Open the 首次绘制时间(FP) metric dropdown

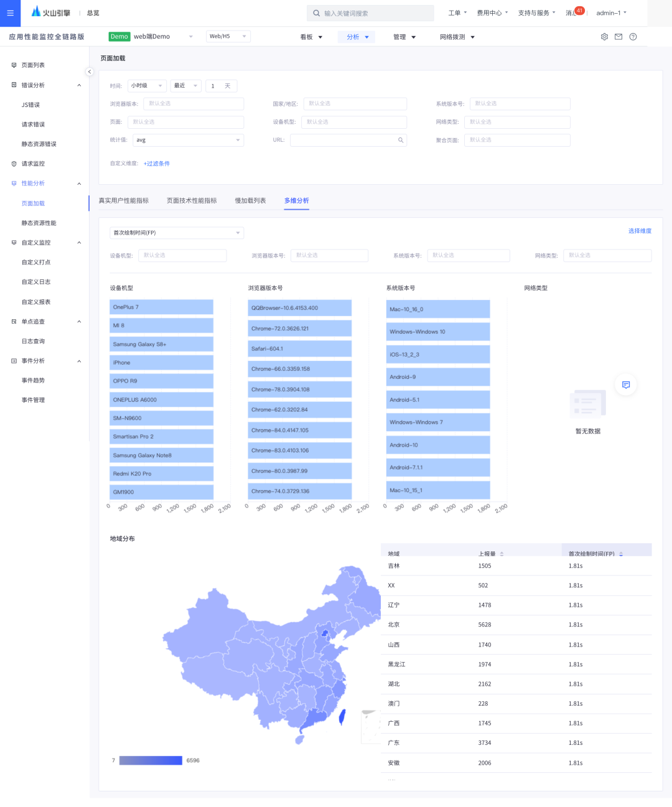pos(176,233)
